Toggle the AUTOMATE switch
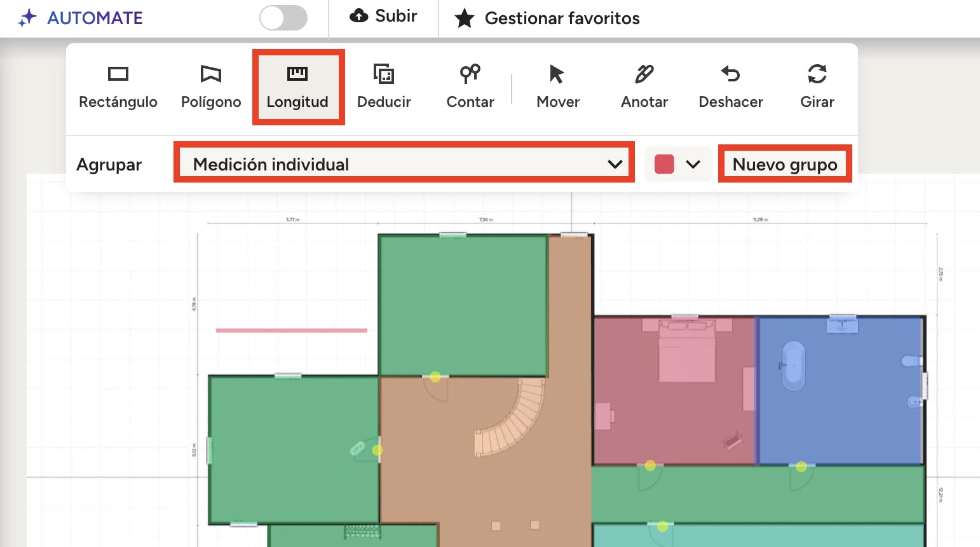The image size is (980, 547). (x=283, y=18)
